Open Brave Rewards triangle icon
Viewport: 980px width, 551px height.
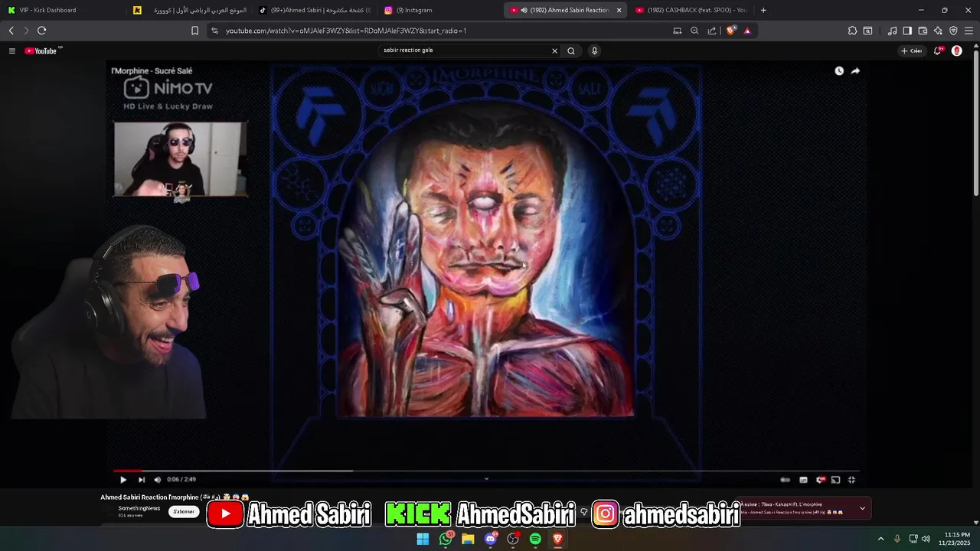point(747,31)
